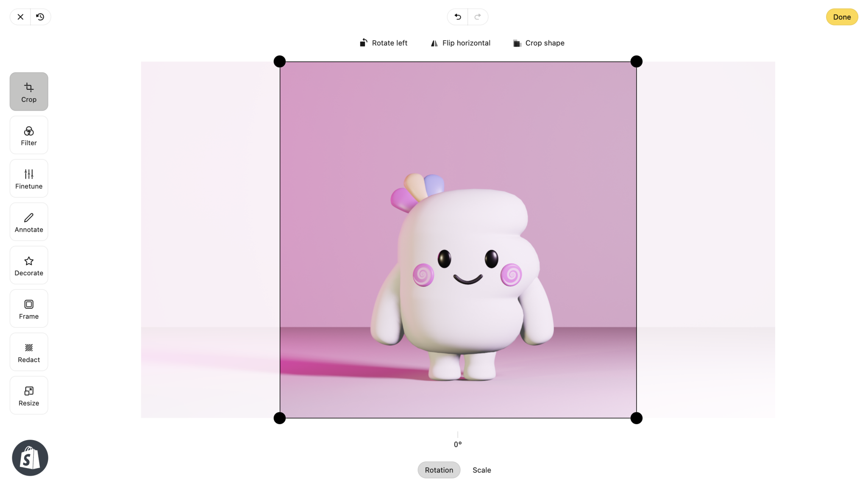This screenshot has width=868, height=488.
Task: Enable horizontal flip of the image
Action: click(x=460, y=43)
